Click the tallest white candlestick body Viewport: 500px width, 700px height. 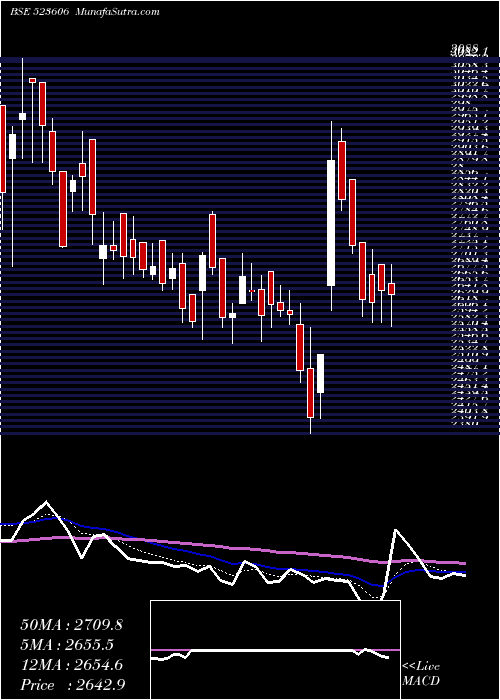point(331,223)
